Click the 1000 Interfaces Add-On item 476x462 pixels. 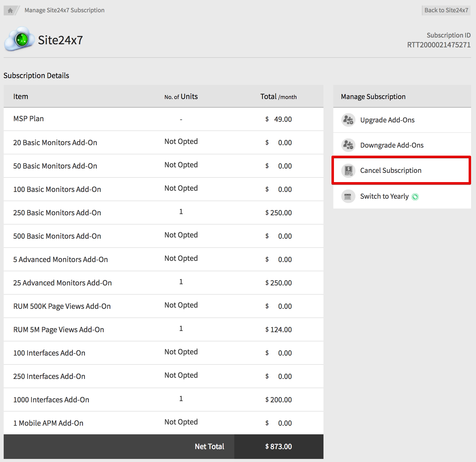(51, 400)
